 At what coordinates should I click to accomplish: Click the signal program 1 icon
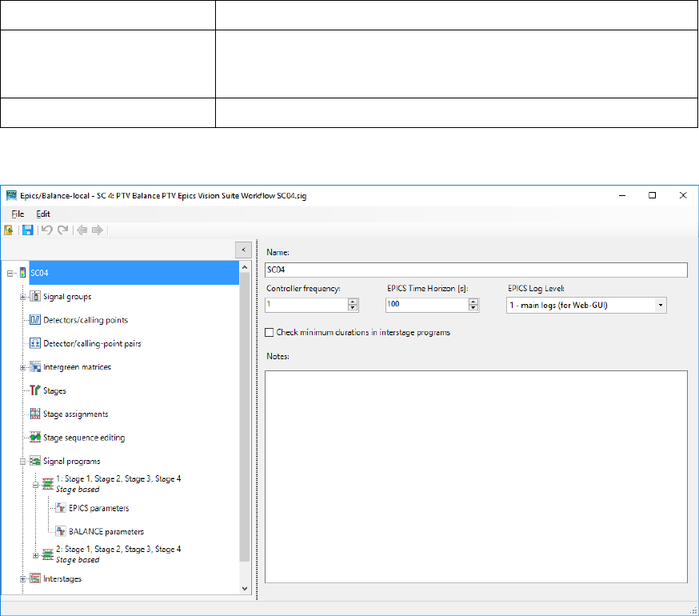click(x=48, y=485)
